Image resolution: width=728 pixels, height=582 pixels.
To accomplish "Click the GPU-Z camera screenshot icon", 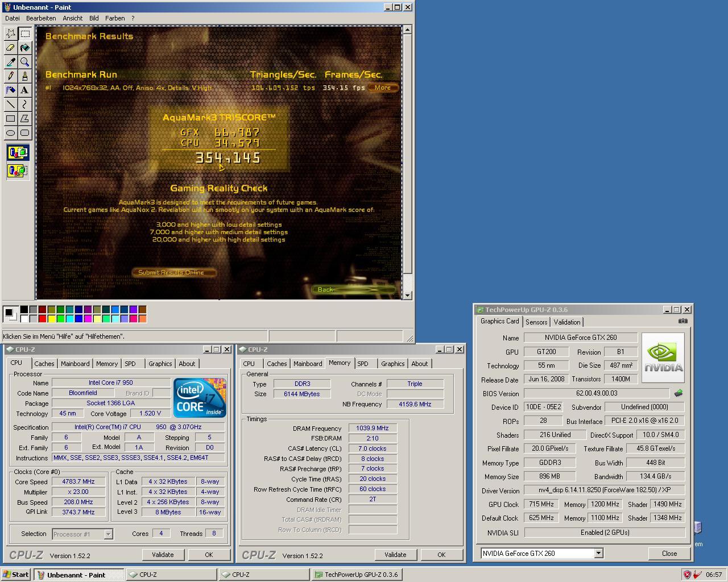I will click(x=682, y=321).
